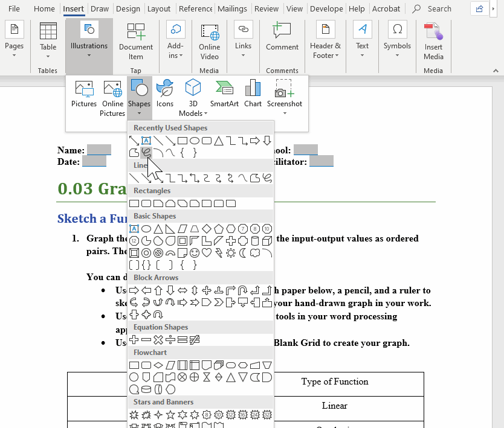Select the Scribble shape in Recently Used Shapes
Image resolution: width=504 pixels, height=428 pixels.
coord(146,153)
